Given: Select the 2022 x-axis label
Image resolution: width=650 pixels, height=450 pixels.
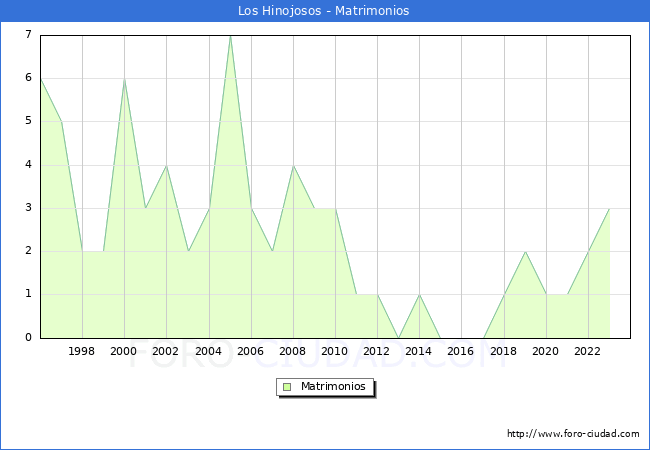Looking at the screenshot, I should pyautogui.click(x=588, y=351).
